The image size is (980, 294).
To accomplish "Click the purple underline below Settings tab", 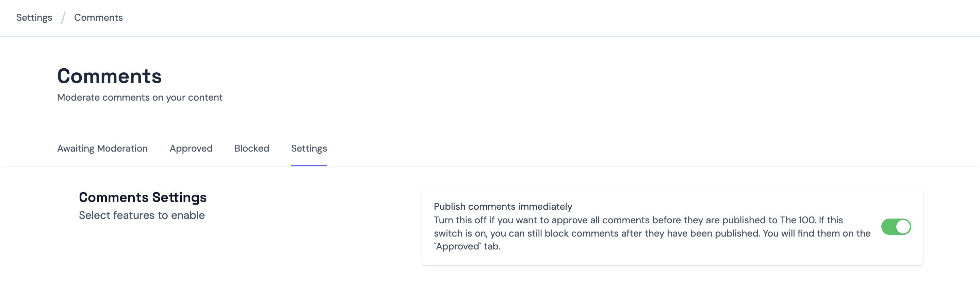I will pyautogui.click(x=309, y=165).
